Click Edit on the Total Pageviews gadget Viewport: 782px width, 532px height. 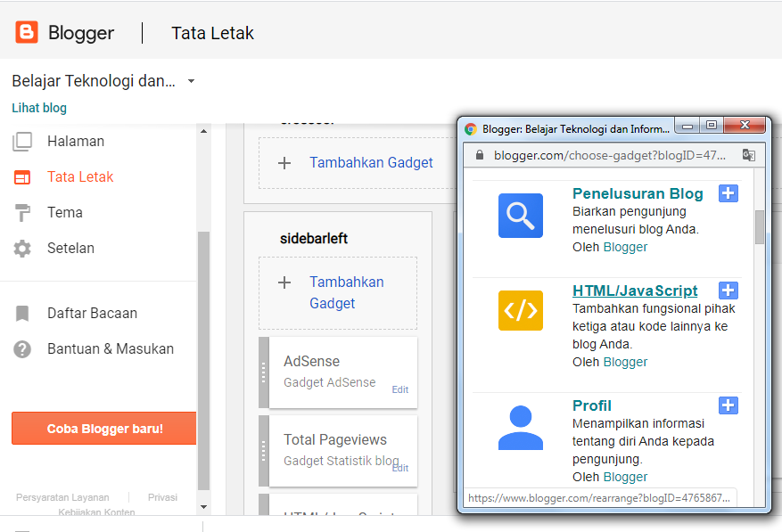point(400,468)
